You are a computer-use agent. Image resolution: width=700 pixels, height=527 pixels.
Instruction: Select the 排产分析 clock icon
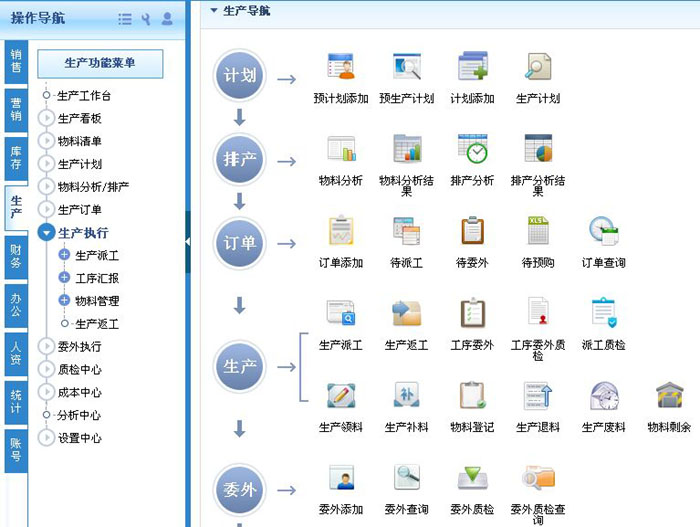click(472, 149)
